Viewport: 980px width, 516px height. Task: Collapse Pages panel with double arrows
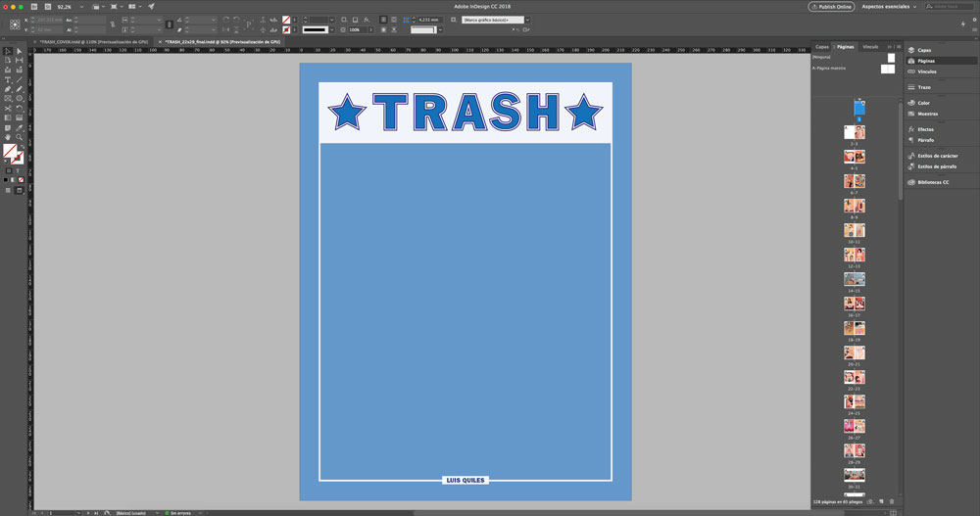890,46
